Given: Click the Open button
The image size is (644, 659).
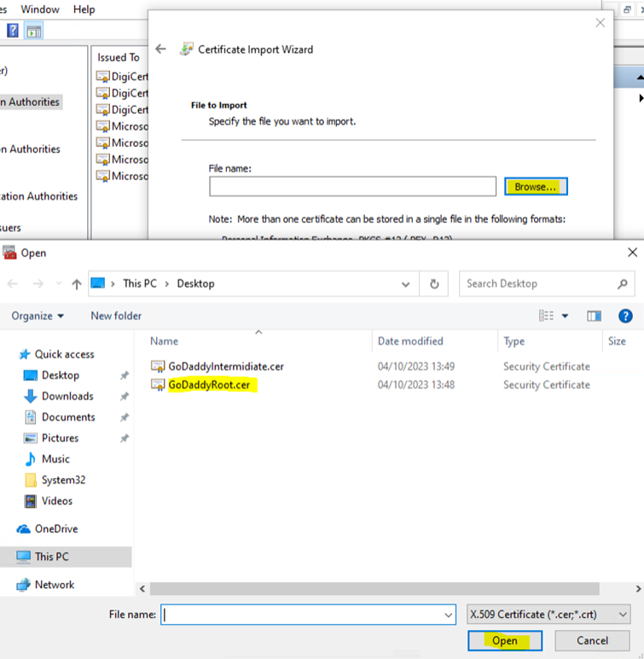Looking at the screenshot, I should coord(505,641).
